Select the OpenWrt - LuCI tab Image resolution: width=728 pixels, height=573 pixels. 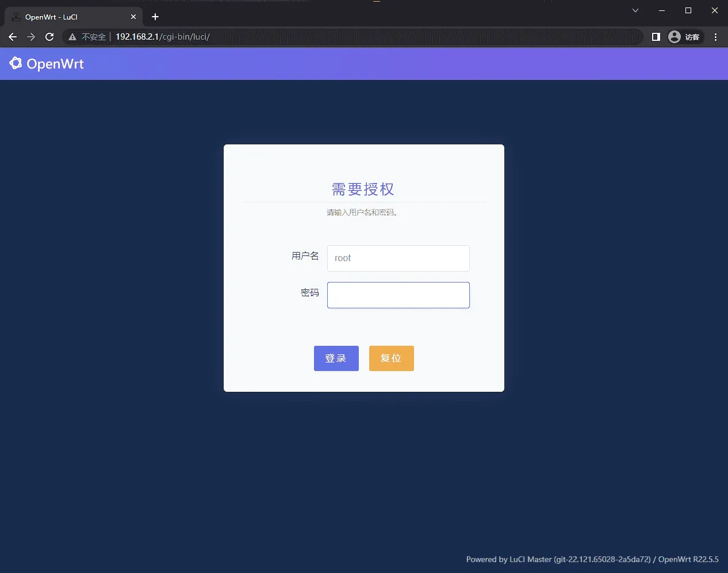click(x=69, y=17)
